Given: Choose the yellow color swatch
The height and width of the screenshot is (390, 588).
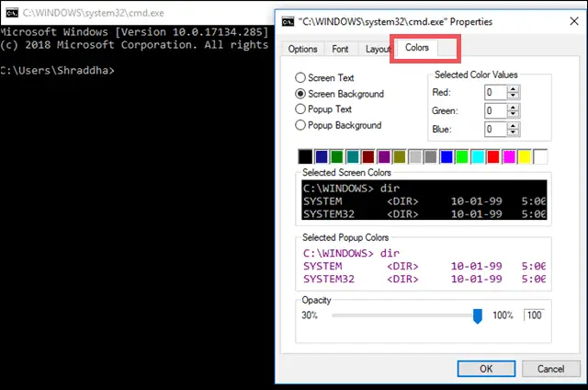Looking at the screenshot, I should pyautogui.click(x=525, y=156).
